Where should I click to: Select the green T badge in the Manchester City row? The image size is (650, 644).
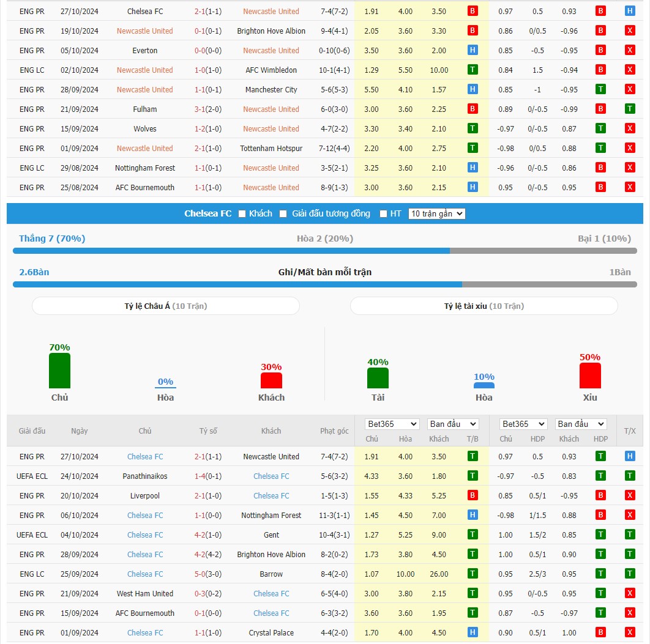600,89
